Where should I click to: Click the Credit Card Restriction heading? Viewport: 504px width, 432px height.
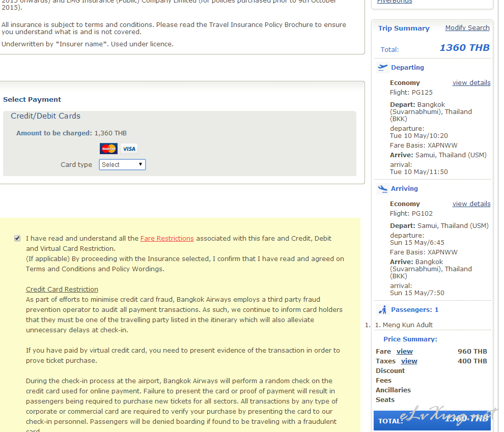62,289
